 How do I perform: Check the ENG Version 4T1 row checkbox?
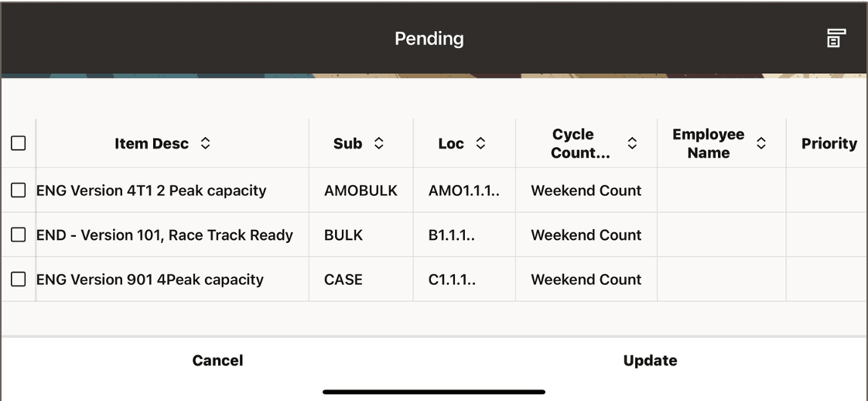[19, 190]
